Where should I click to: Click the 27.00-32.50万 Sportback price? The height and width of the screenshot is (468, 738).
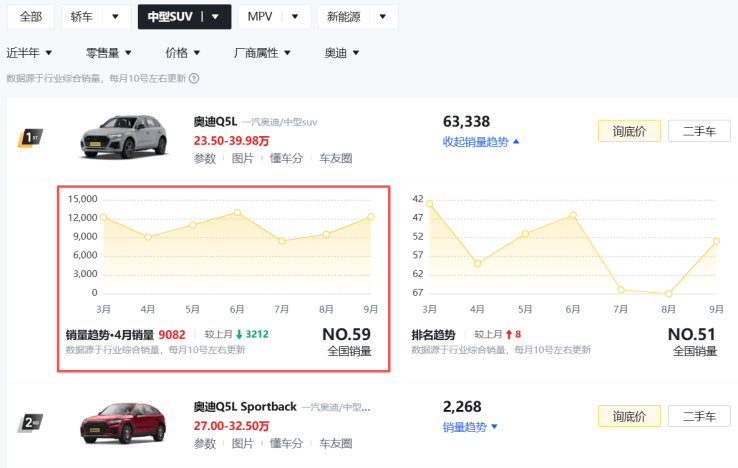coord(231,426)
